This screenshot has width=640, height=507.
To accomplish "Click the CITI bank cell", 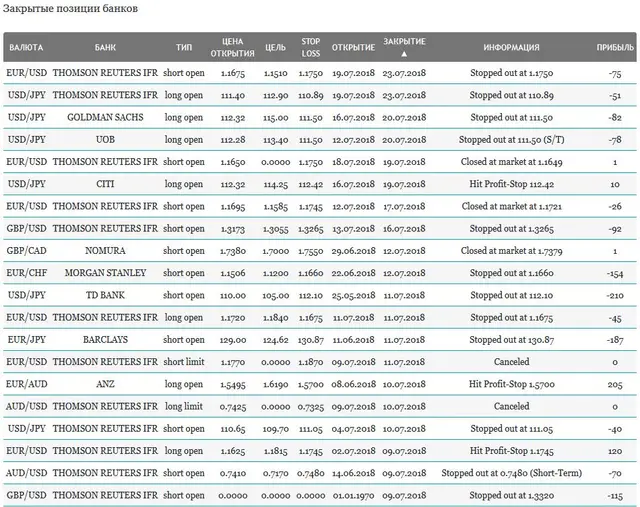I will click(105, 184).
